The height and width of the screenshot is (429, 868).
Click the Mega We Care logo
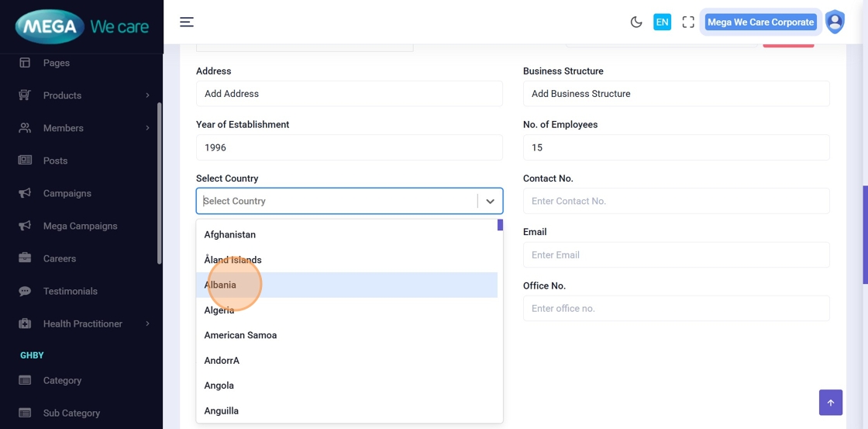point(81,27)
